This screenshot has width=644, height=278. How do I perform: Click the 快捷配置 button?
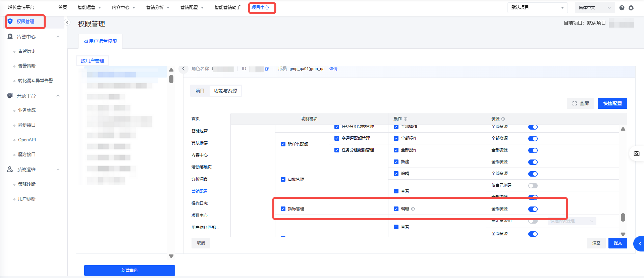612,103
